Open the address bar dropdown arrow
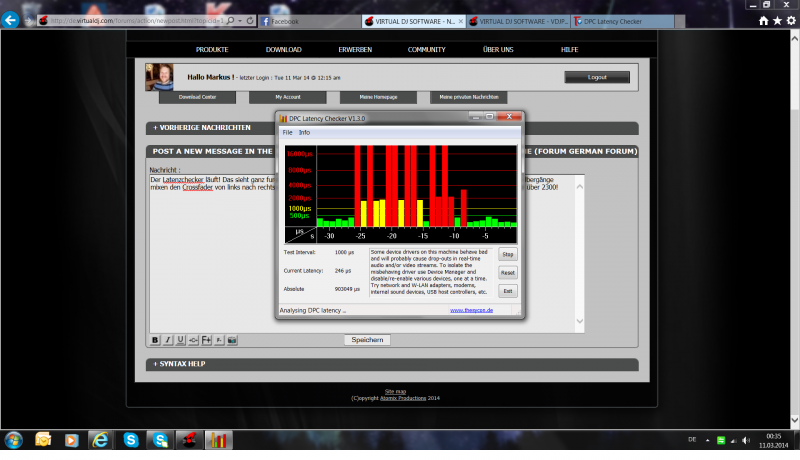800x460 pixels. (x=240, y=21)
